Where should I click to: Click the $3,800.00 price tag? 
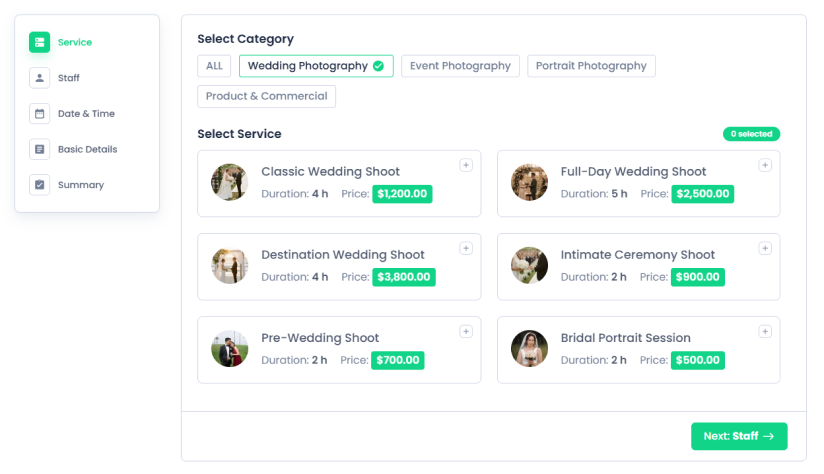pos(404,277)
